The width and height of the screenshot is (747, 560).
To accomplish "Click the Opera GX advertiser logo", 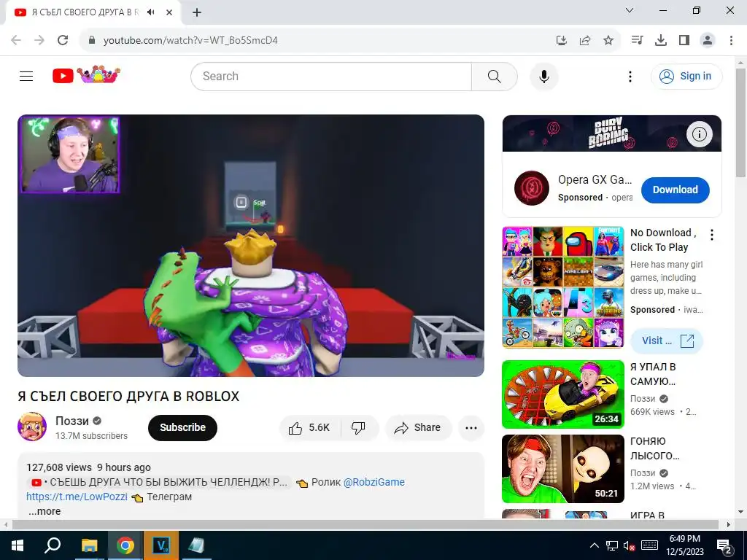I will (x=532, y=188).
